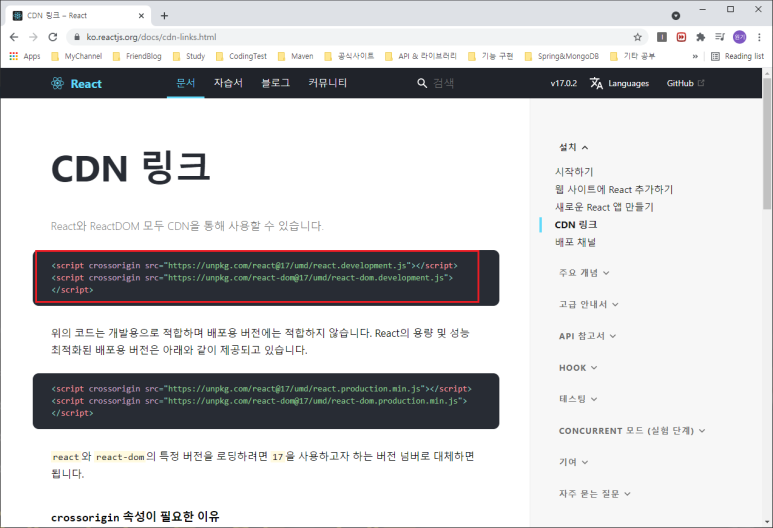Open the Study bookmark folder
This screenshot has height=528, width=773.
[x=189, y=56]
